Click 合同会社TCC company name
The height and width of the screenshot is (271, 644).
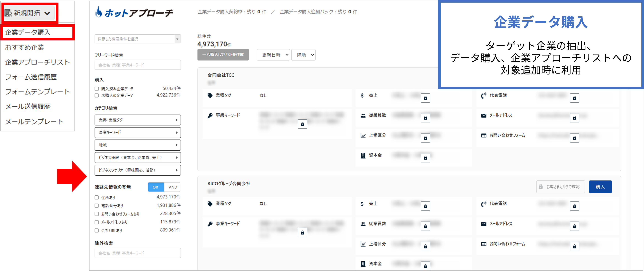point(221,75)
